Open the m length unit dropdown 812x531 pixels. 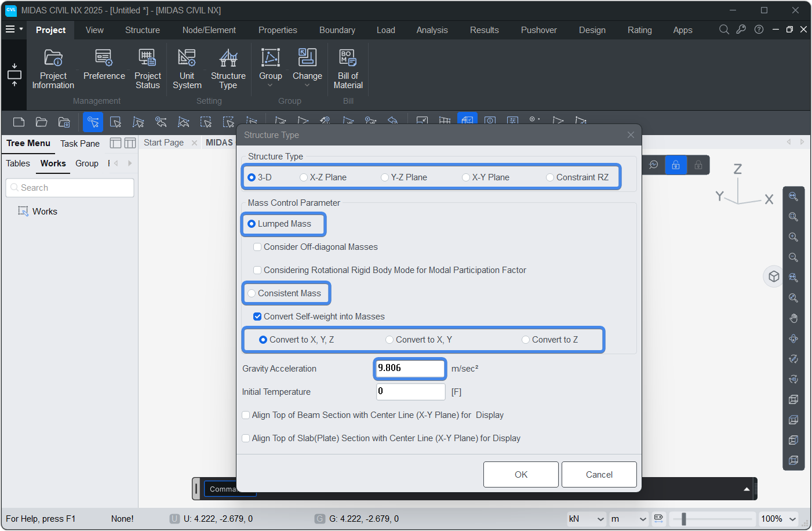pyautogui.click(x=629, y=518)
